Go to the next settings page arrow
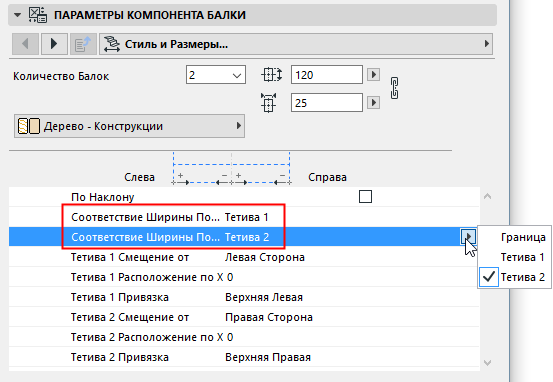The height and width of the screenshot is (382, 553). coord(54,44)
